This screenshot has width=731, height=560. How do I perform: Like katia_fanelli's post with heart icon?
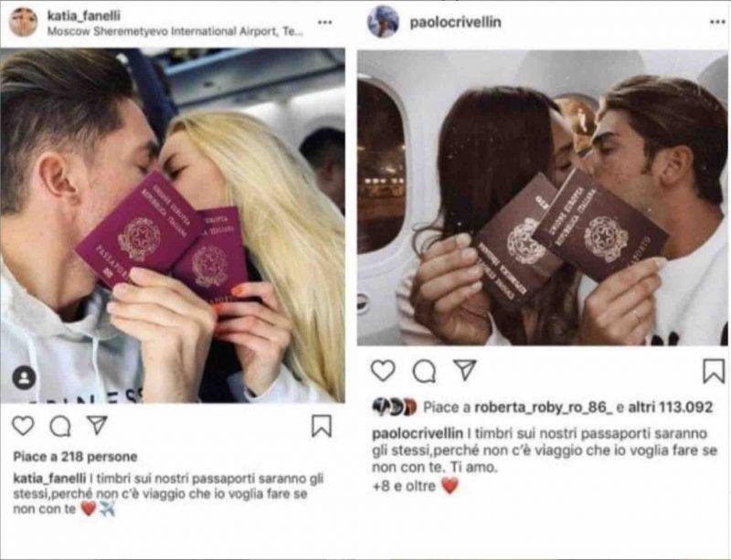[x=23, y=426]
